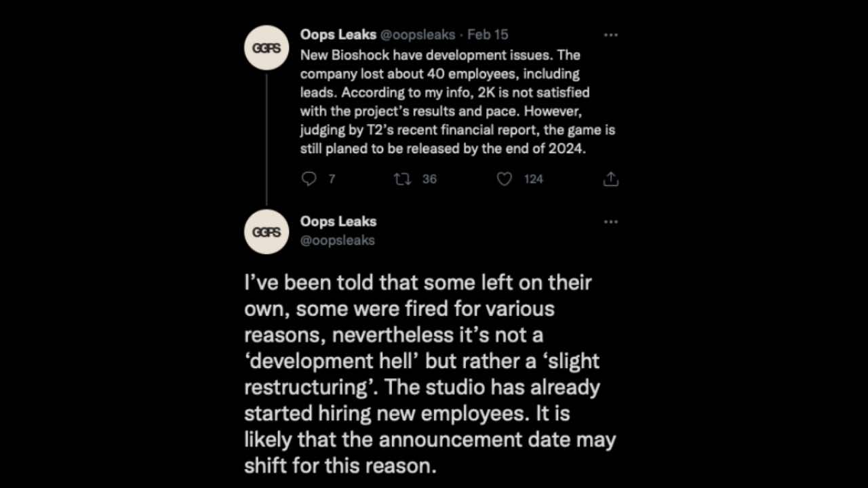Open more options on the second tweet

click(x=610, y=222)
